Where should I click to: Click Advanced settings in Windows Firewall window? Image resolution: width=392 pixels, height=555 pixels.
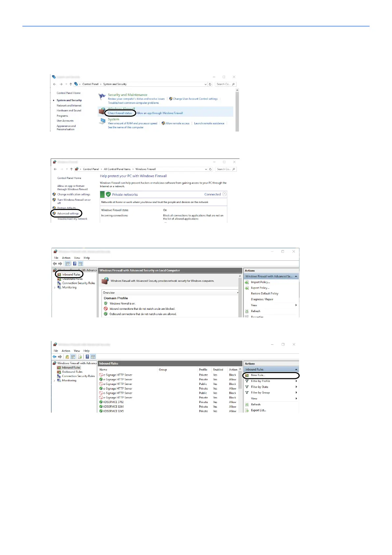pyautogui.click(x=68, y=214)
